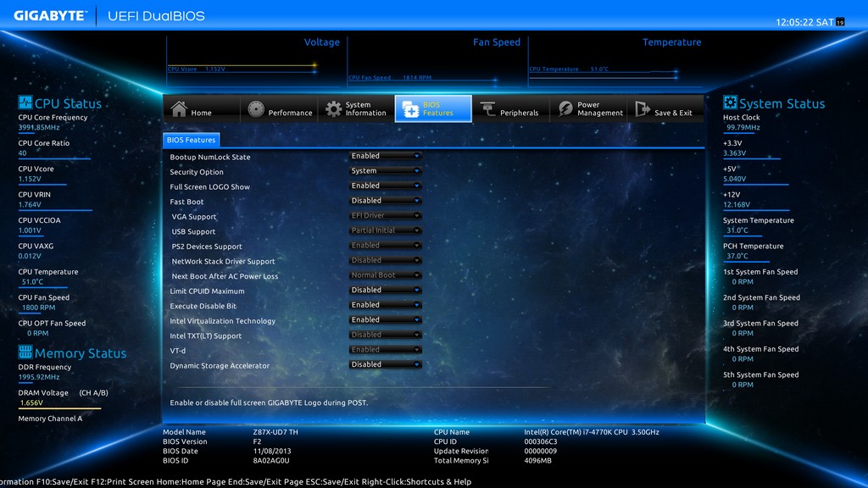Select the Full Screen LOGO Show label
868x488 pixels.
tap(210, 187)
